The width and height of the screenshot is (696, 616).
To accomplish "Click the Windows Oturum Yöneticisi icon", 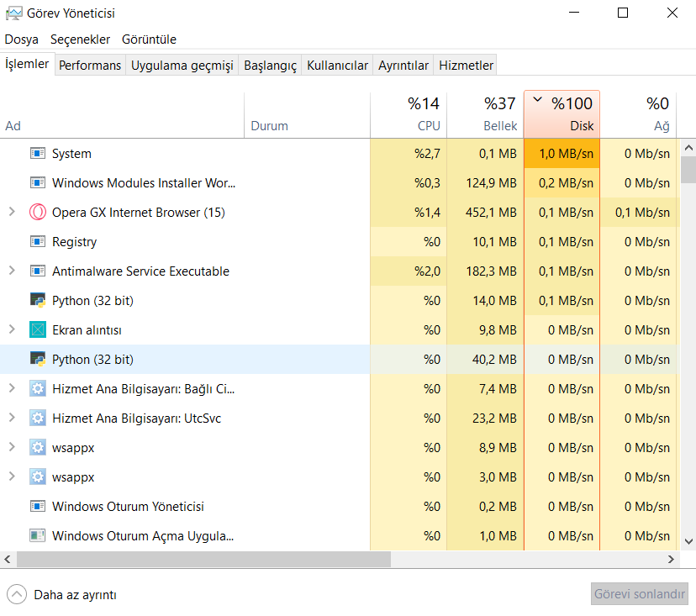I will point(38,507).
